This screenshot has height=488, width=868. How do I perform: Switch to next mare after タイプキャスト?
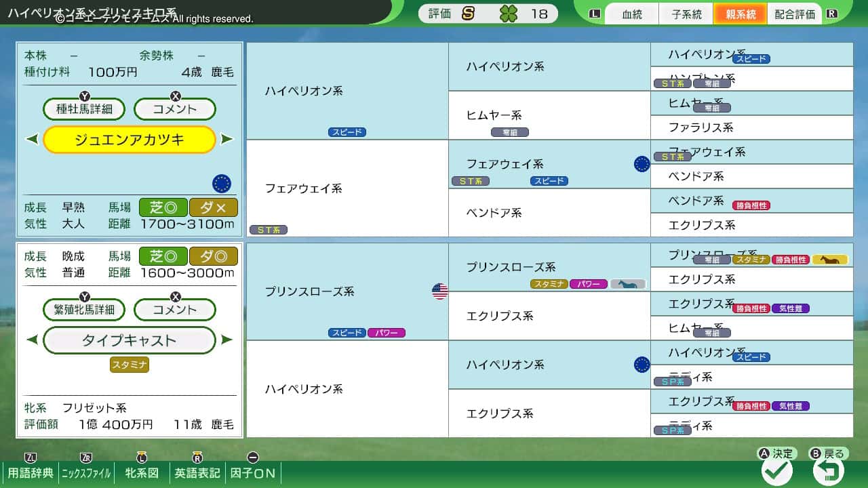(227, 340)
